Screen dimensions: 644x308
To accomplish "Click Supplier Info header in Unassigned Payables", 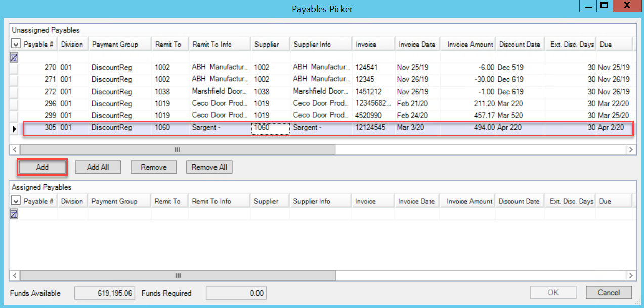I will point(321,44).
